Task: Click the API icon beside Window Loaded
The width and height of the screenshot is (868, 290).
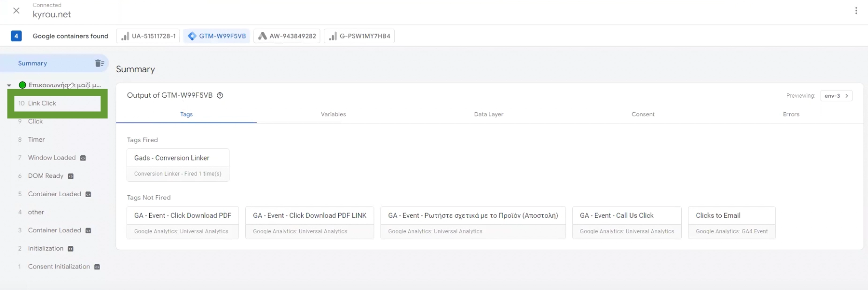Action: pos(83,158)
